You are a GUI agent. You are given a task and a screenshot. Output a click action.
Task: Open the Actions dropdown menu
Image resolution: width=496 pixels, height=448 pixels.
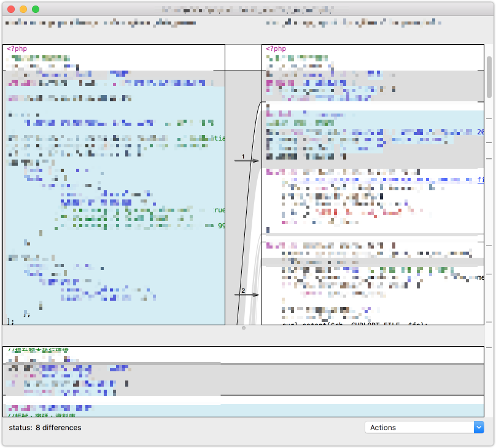(424, 428)
